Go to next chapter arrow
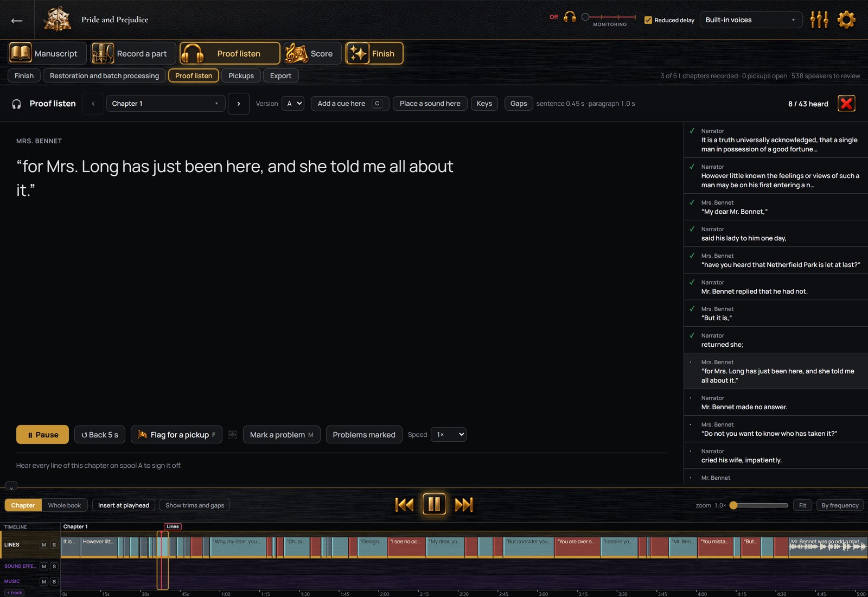The image size is (868, 597). point(239,104)
